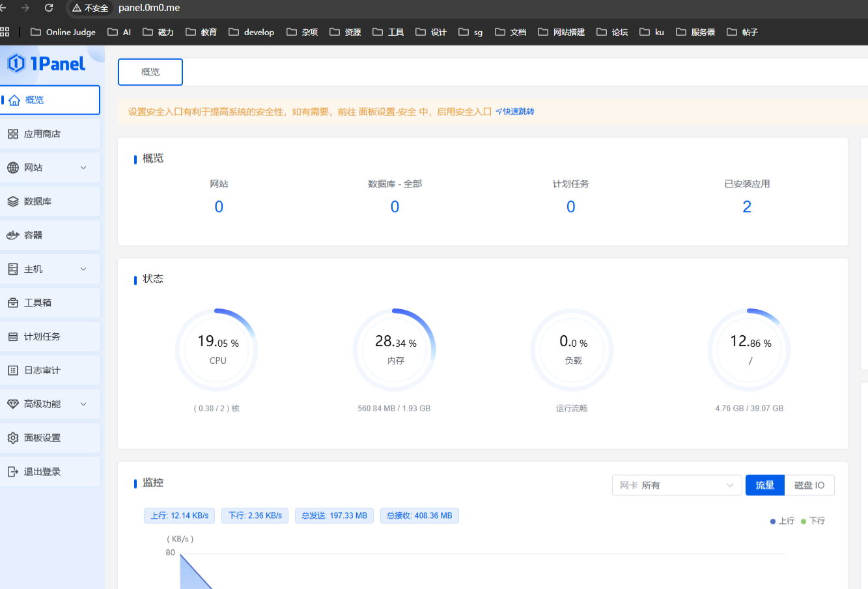Open the Toolbox (工具箱) sidebar icon
The height and width of the screenshot is (589, 868).
point(13,303)
